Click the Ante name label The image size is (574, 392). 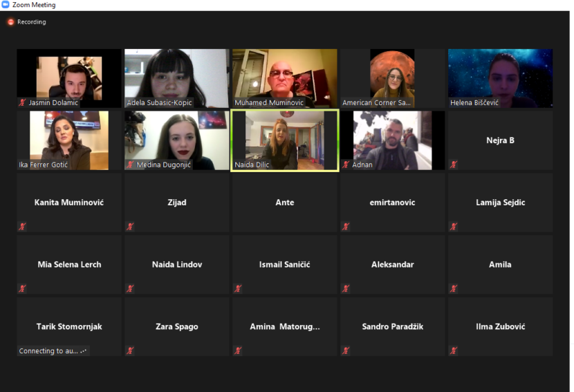[x=285, y=203]
